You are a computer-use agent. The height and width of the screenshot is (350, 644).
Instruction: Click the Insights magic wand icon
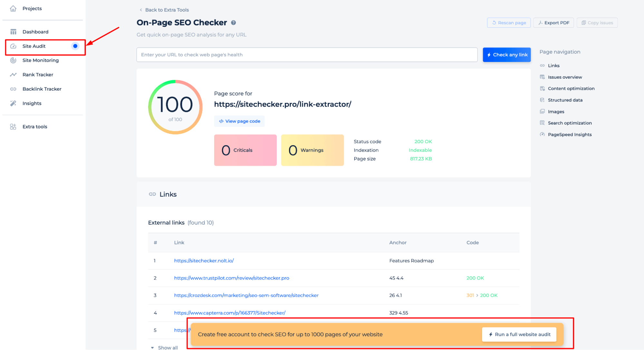13,103
